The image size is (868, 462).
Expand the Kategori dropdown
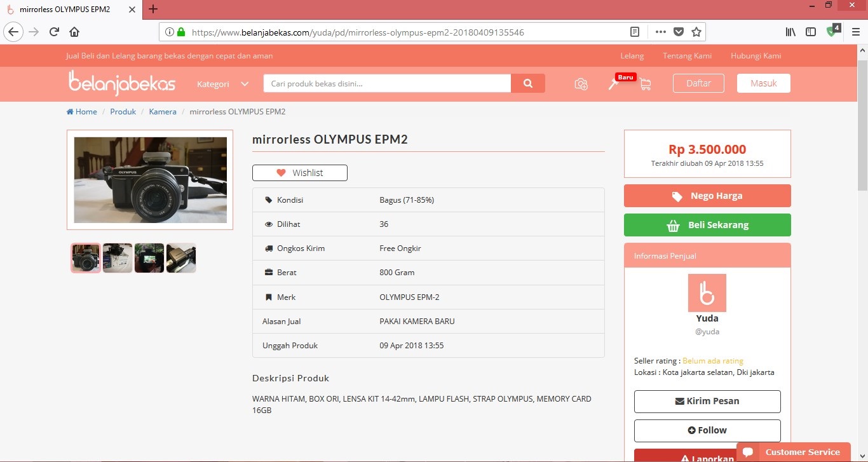click(222, 84)
